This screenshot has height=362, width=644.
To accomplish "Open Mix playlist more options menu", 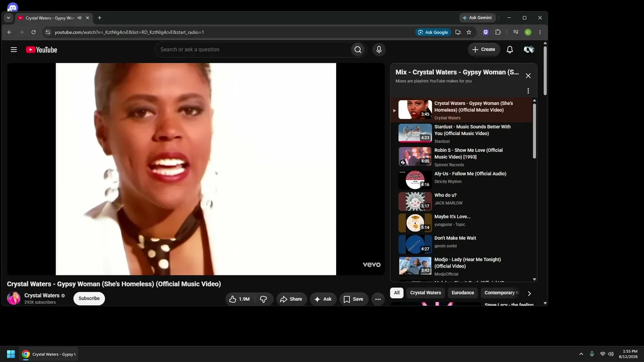I will pyautogui.click(x=528, y=91).
